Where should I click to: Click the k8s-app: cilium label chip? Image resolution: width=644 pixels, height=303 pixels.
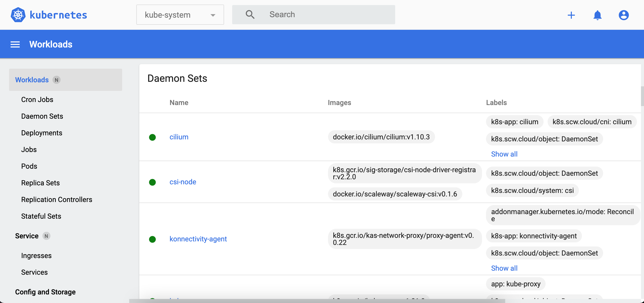click(514, 122)
